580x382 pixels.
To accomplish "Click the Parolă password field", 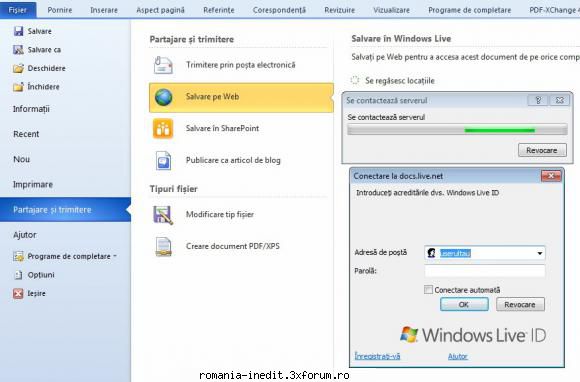I will point(485,271).
